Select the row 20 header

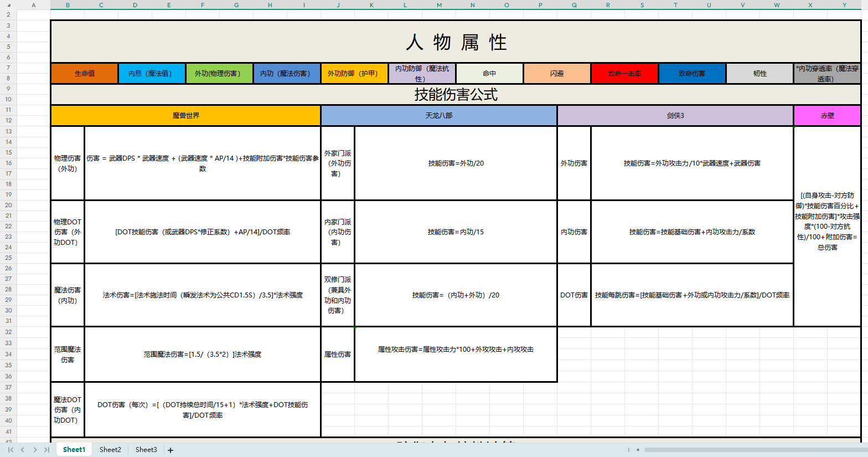pos(8,205)
